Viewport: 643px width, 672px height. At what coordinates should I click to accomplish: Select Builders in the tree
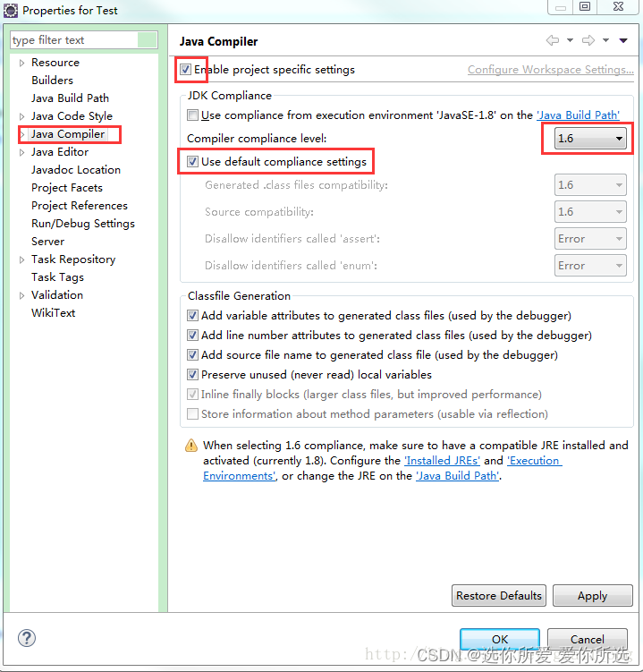[52, 81]
